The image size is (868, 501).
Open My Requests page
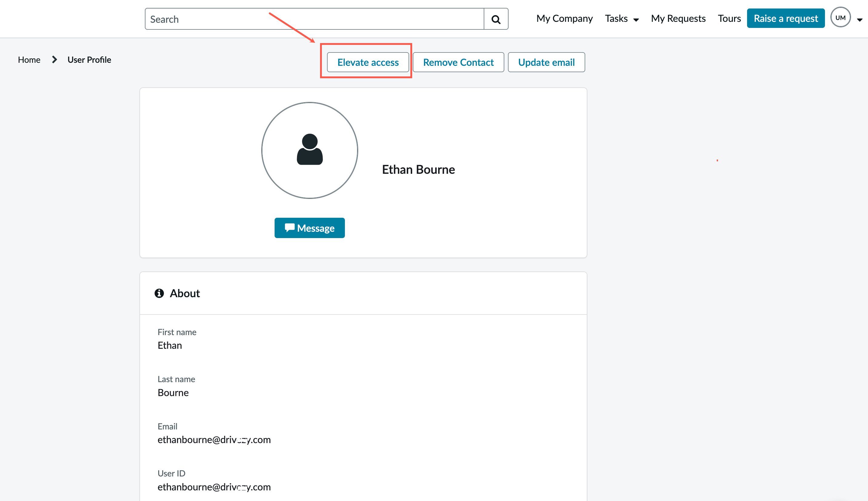tap(678, 18)
